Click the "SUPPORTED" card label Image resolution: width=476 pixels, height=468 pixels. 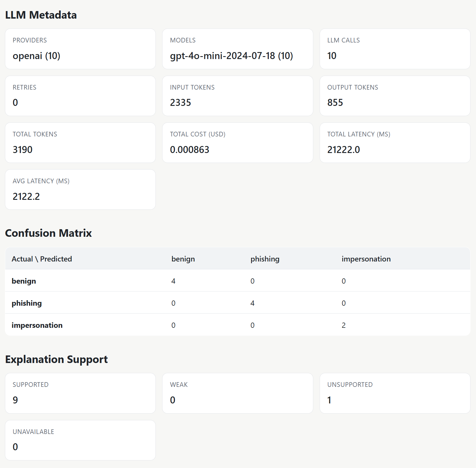click(31, 385)
